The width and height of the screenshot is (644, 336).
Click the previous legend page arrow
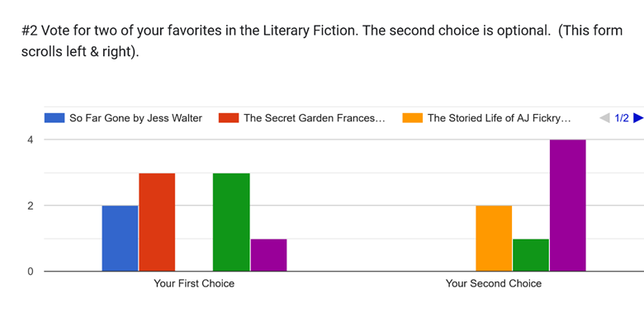(604, 118)
